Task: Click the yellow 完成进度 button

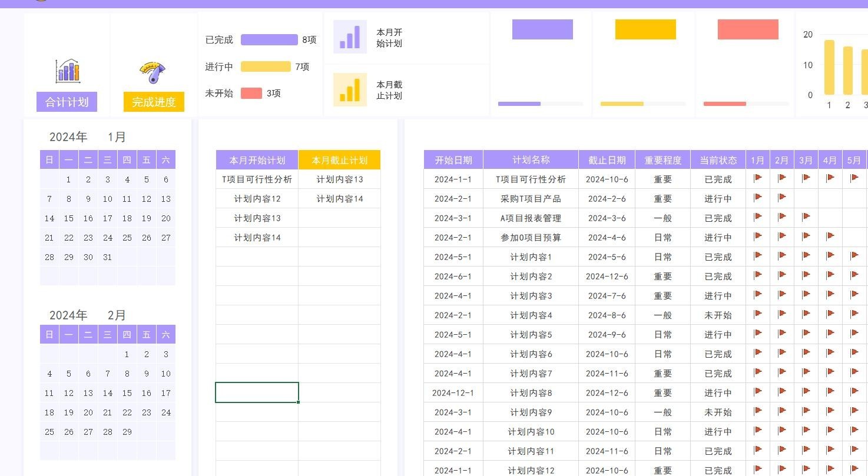Action: click(x=154, y=102)
